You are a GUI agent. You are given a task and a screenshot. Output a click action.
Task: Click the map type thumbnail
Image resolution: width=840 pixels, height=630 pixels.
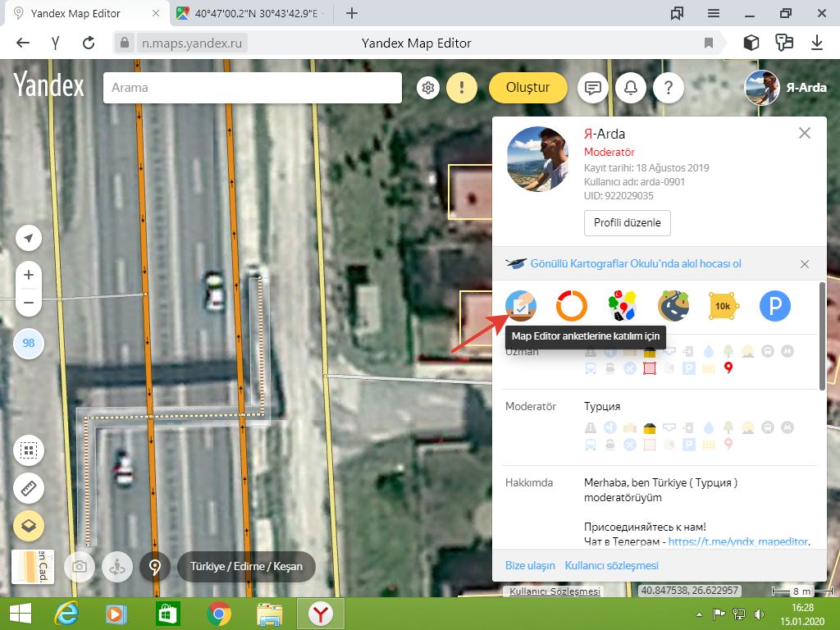(x=33, y=567)
